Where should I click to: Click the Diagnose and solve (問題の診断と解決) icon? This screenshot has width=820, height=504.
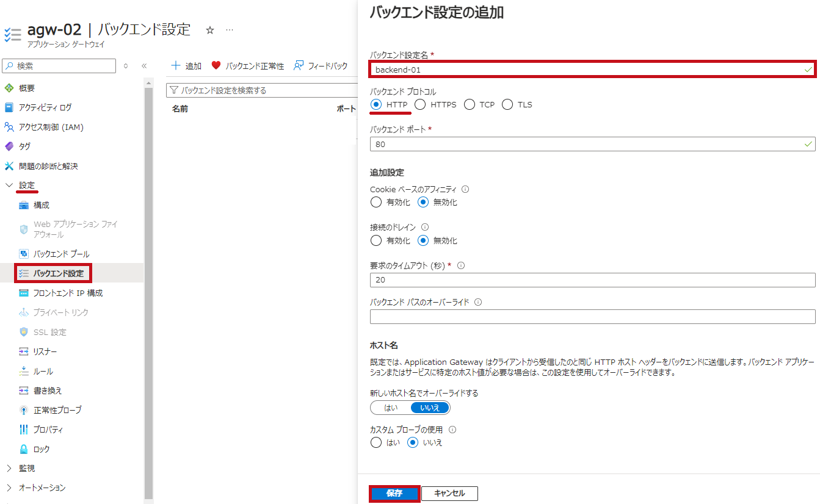(x=9, y=166)
